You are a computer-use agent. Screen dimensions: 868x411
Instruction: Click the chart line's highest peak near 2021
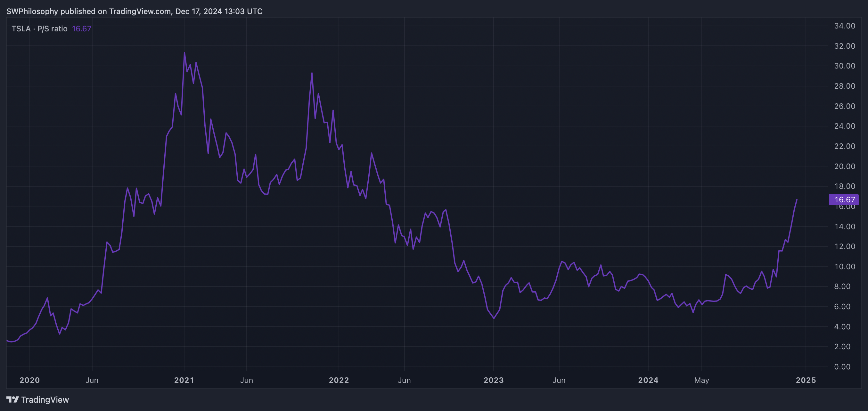(x=184, y=53)
